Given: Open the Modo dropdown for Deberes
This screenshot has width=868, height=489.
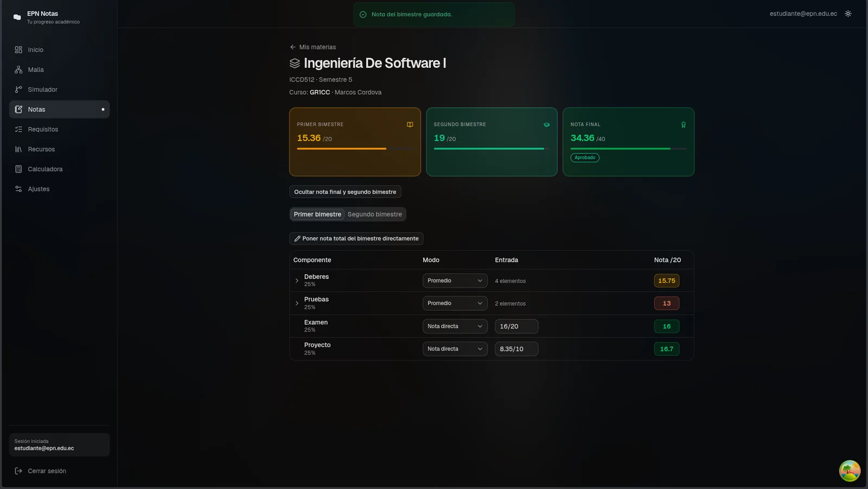Looking at the screenshot, I should click(455, 281).
